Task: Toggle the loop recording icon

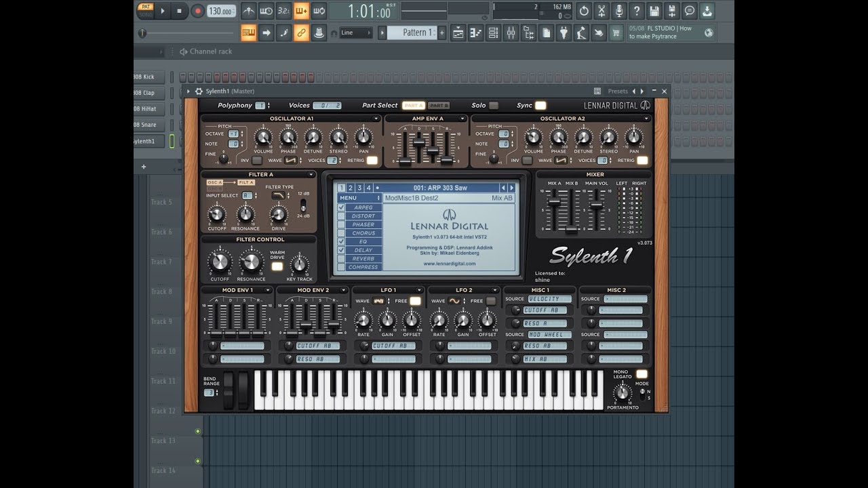Action: (x=319, y=11)
